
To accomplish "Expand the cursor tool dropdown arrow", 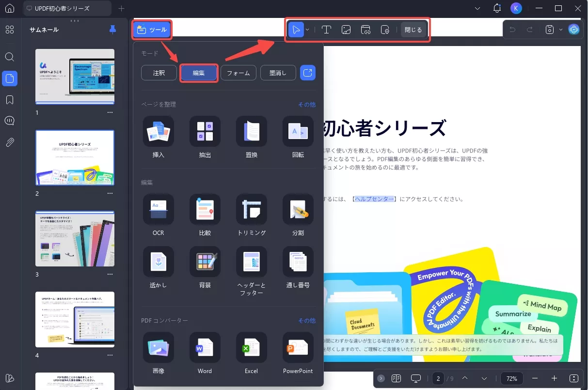I will [x=307, y=30].
